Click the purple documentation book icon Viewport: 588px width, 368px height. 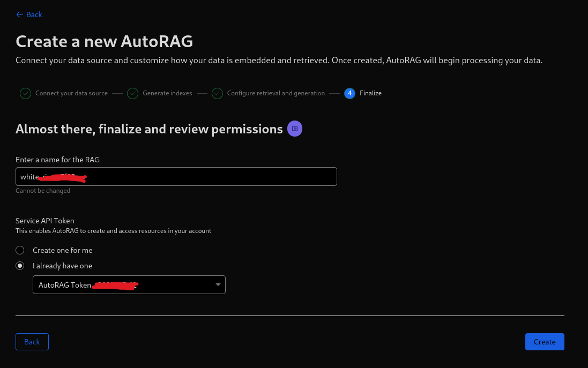tap(295, 129)
